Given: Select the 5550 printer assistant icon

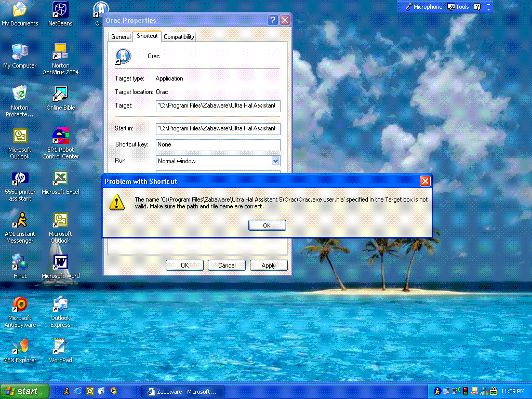Looking at the screenshot, I should (x=20, y=185).
